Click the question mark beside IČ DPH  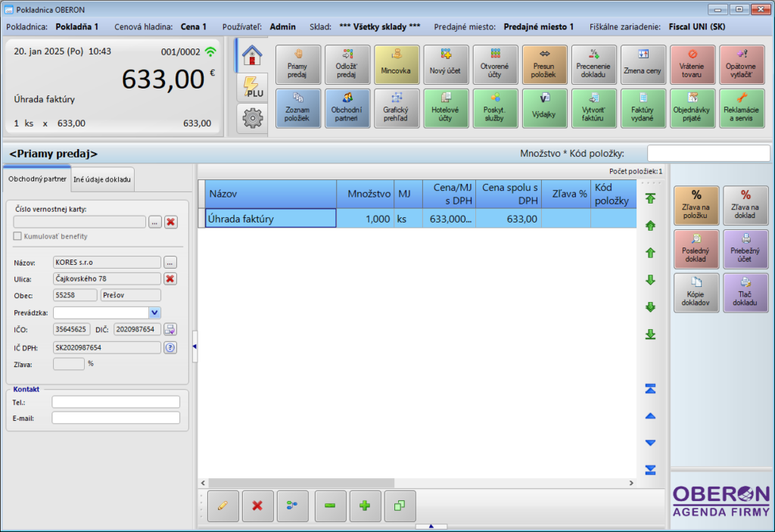(x=170, y=347)
